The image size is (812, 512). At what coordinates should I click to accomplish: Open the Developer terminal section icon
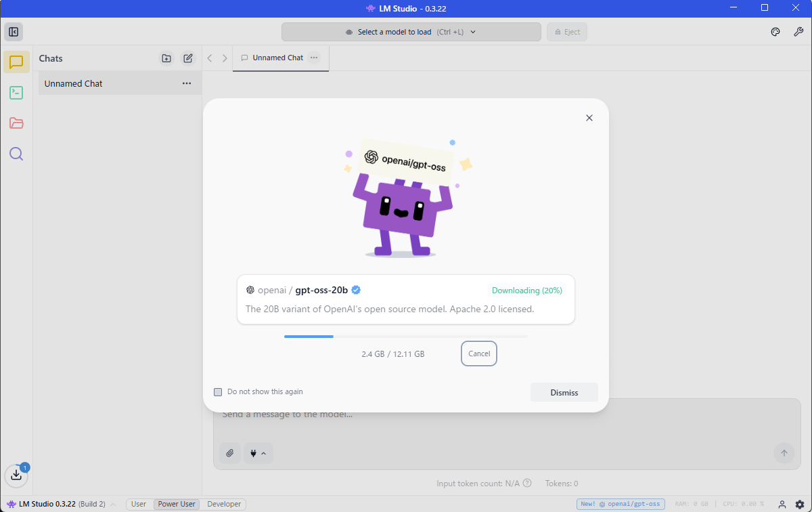pyautogui.click(x=16, y=93)
